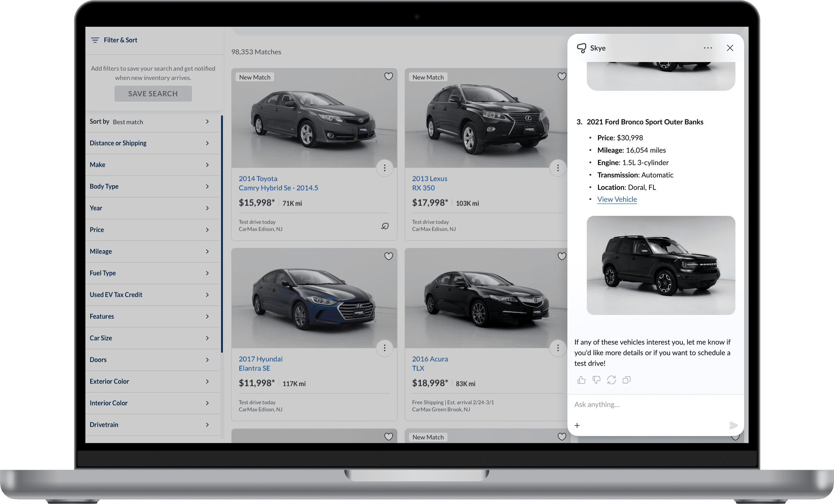Open the Interior Color filter
This screenshot has height=504, width=834.
coord(152,403)
